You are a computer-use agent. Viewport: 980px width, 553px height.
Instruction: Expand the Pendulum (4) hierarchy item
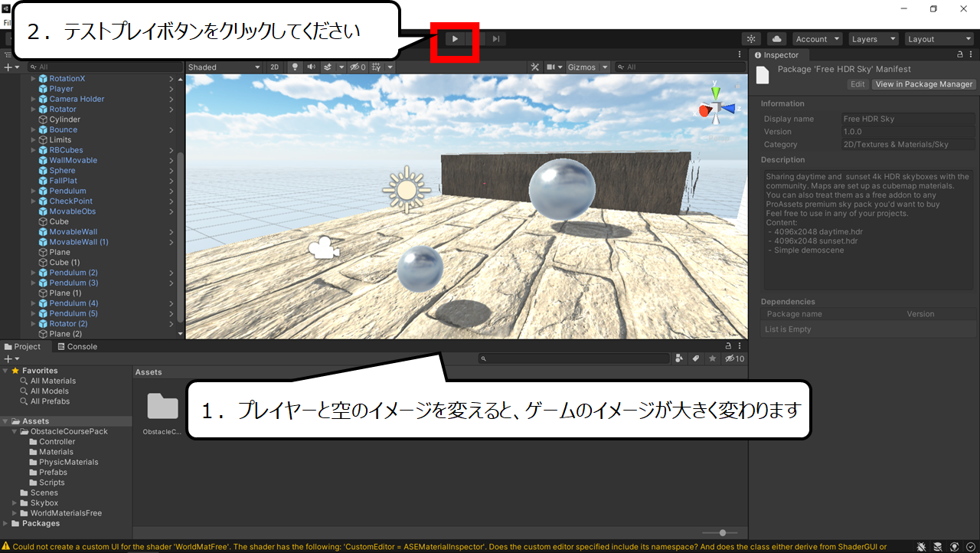coord(33,303)
